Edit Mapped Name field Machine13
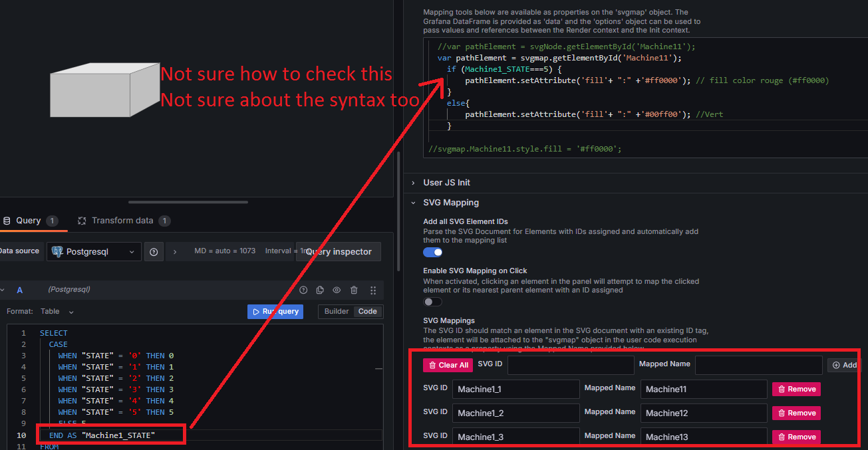Image resolution: width=868 pixels, height=450 pixels. click(704, 437)
